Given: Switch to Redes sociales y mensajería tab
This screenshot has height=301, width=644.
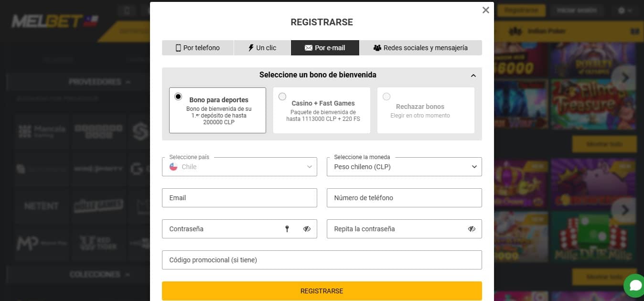Looking at the screenshot, I should click(x=421, y=48).
